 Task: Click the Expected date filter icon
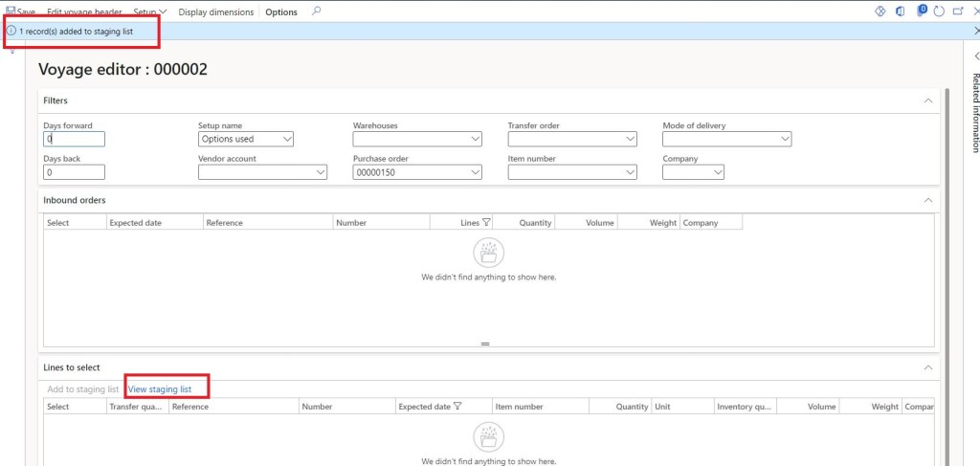[x=457, y=407]
